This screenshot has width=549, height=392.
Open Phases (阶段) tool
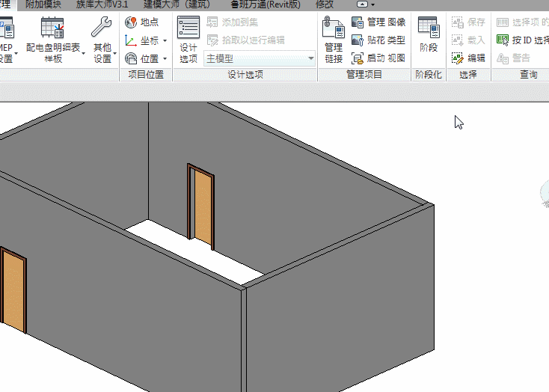pyautogui.click(x=429, y=34)
